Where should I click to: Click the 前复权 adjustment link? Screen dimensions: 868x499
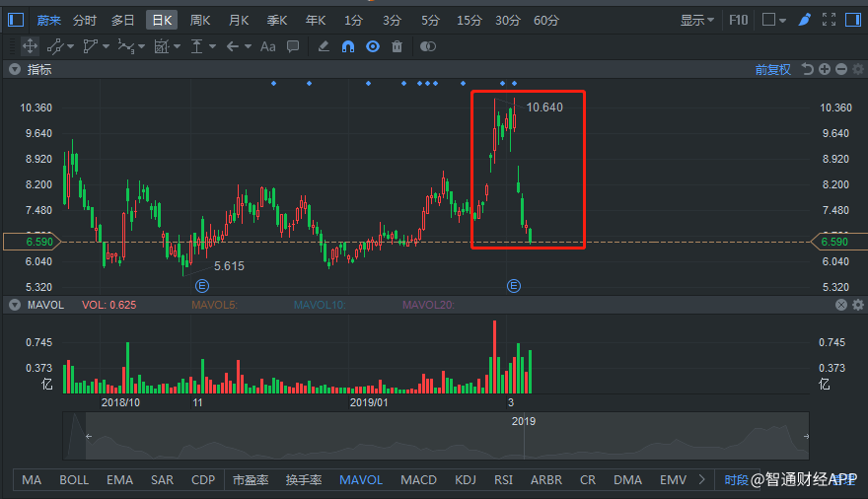coord(773,69)
